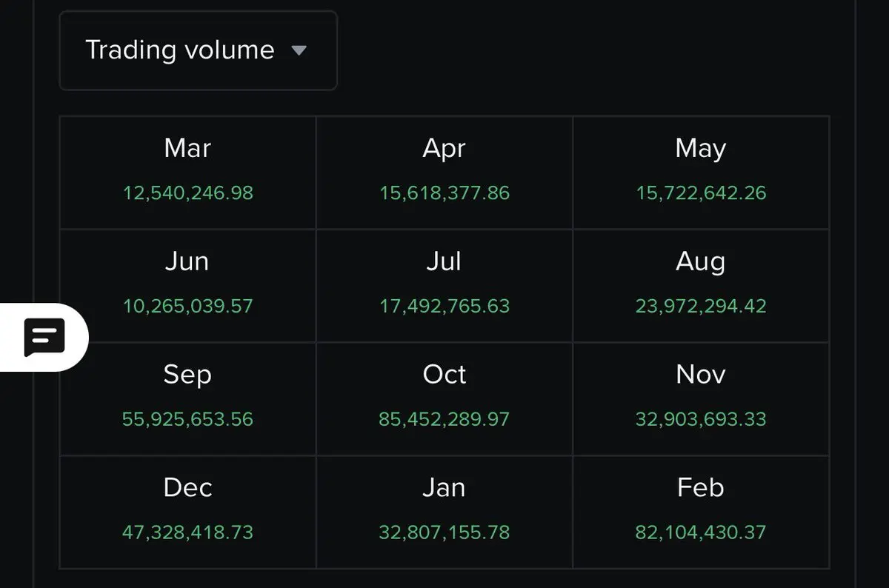Select the Mar volume cell
The height and width of the screenshot is (588, 889).
click(188, 173)
